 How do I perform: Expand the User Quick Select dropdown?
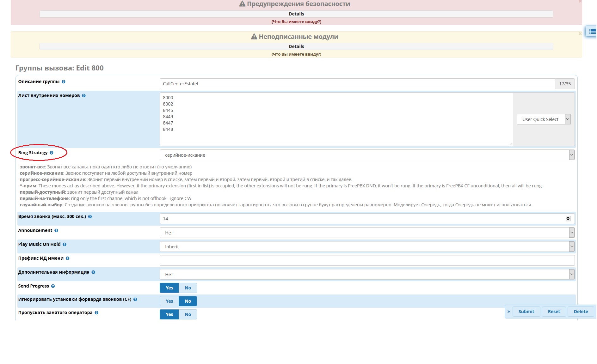[544, 119]
